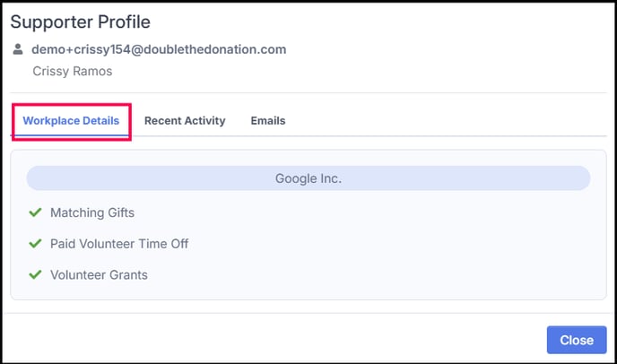Click the blank tab bar area right of Emails
This screenshot has width=617, height=364.
coord(448,120)
